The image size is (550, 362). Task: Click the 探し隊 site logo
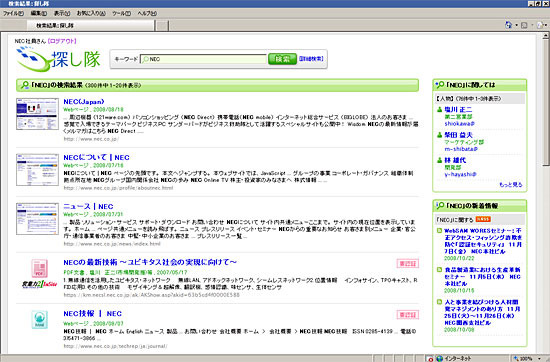[59, 59]
